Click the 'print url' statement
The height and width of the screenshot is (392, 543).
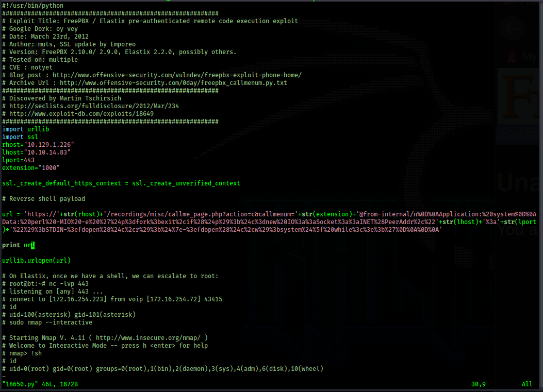[19, 245]
